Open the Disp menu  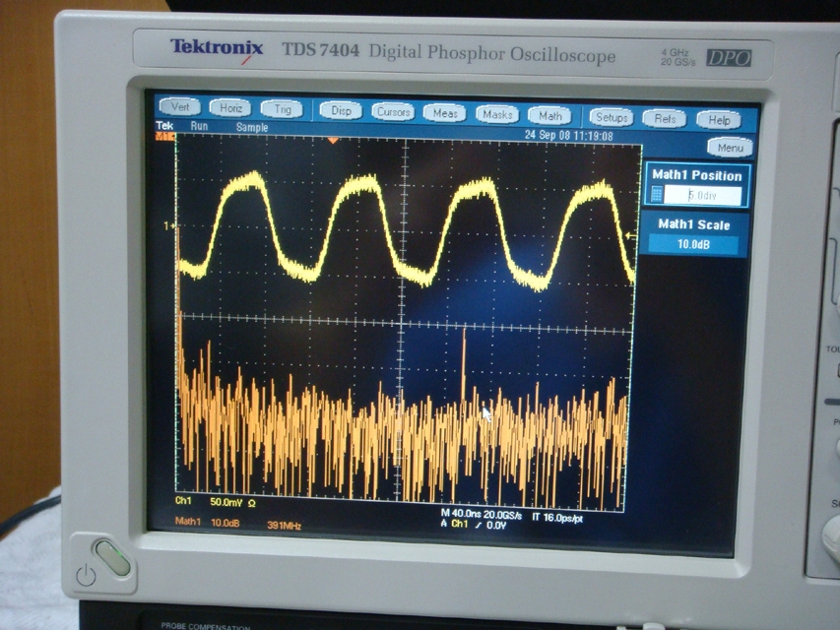coord(341,111)
